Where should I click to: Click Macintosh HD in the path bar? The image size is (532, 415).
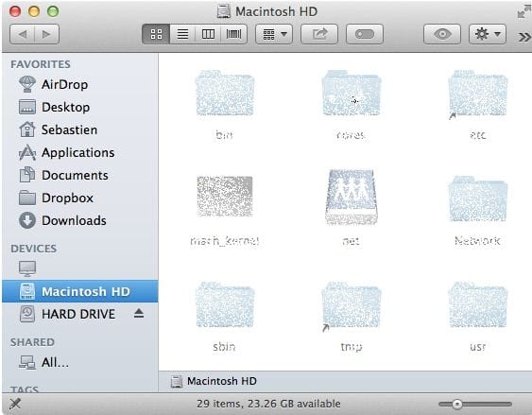coord(214,381)
